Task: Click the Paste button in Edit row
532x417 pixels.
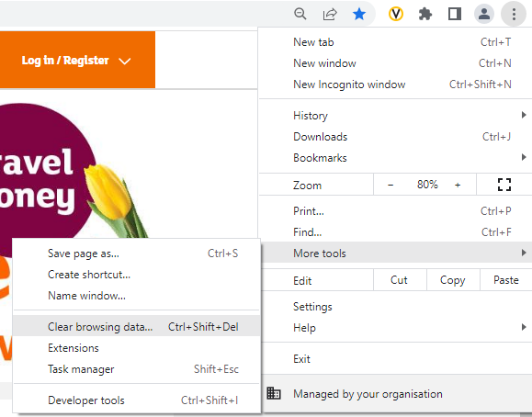Action: (506, 280)
